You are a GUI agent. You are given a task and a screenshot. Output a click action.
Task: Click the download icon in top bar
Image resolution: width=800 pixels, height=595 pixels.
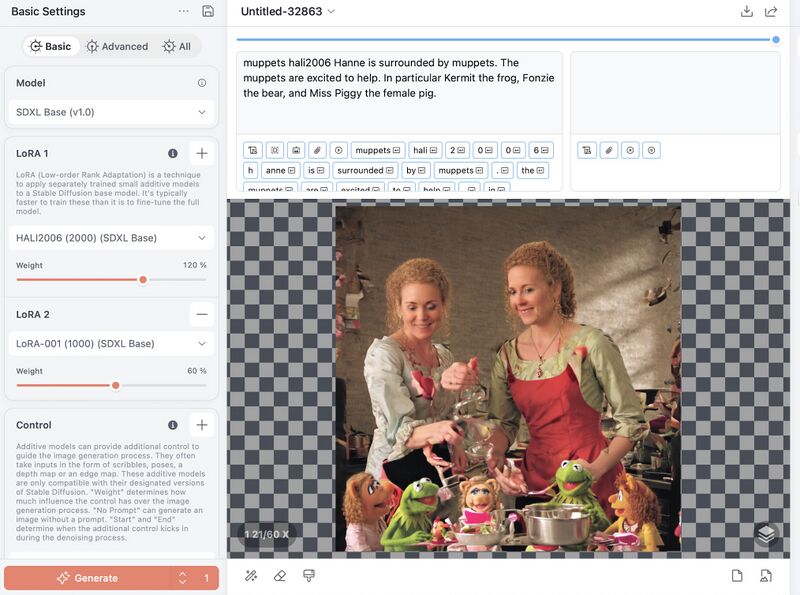coord(746,12)
